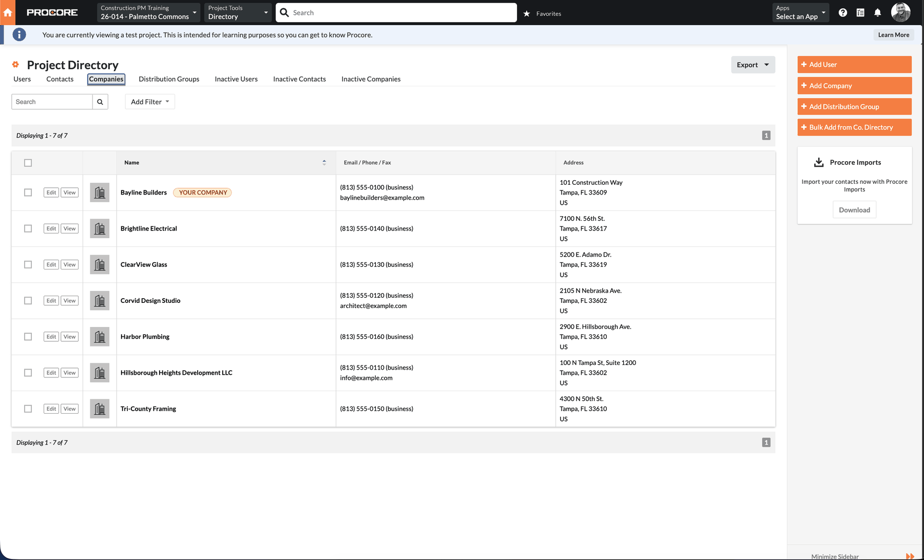Switch to the Users tab
Image resolution: width=924 pixels, height=560 pixels.
tap(22, 79)
